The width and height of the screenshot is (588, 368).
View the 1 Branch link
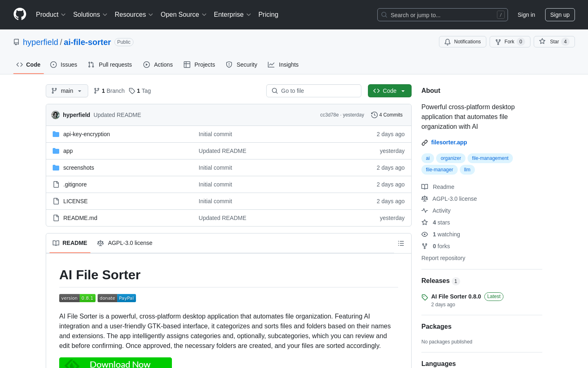point(109,91)
